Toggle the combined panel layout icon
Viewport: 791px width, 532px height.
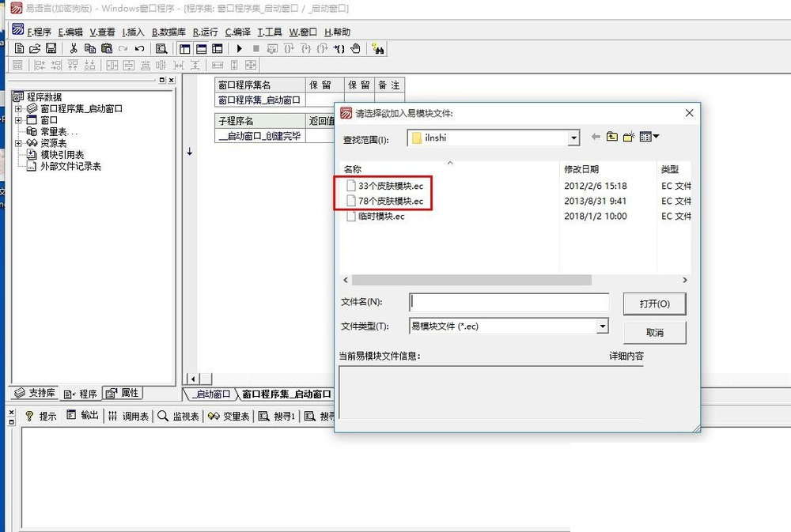pos(218,48)
